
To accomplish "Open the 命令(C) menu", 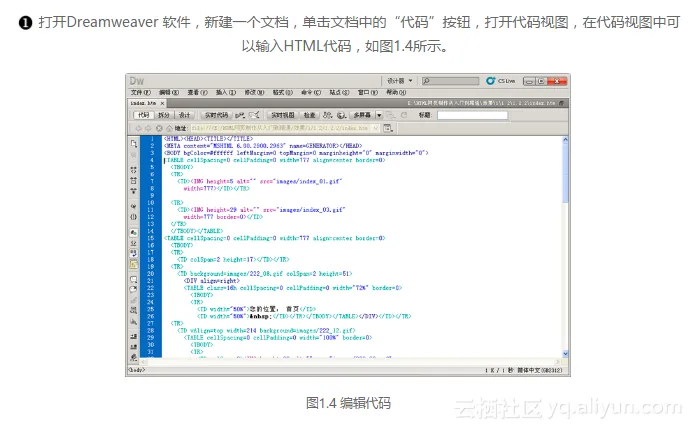I will 311,93.
